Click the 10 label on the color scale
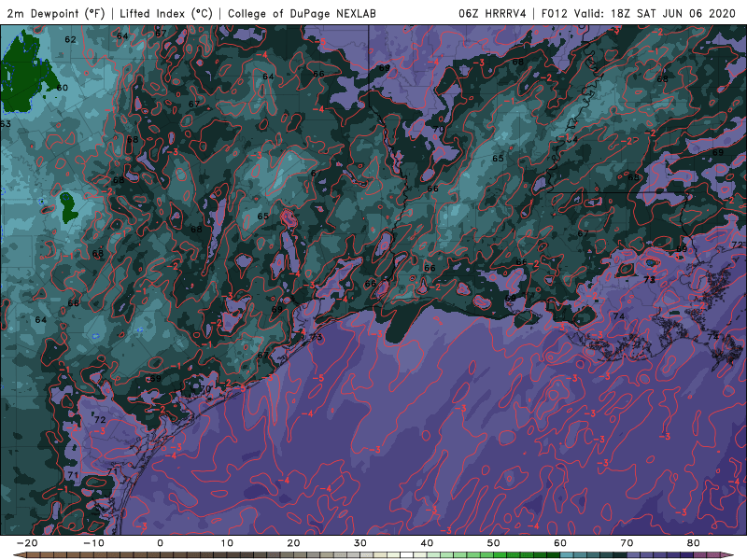 click(227, 543)
